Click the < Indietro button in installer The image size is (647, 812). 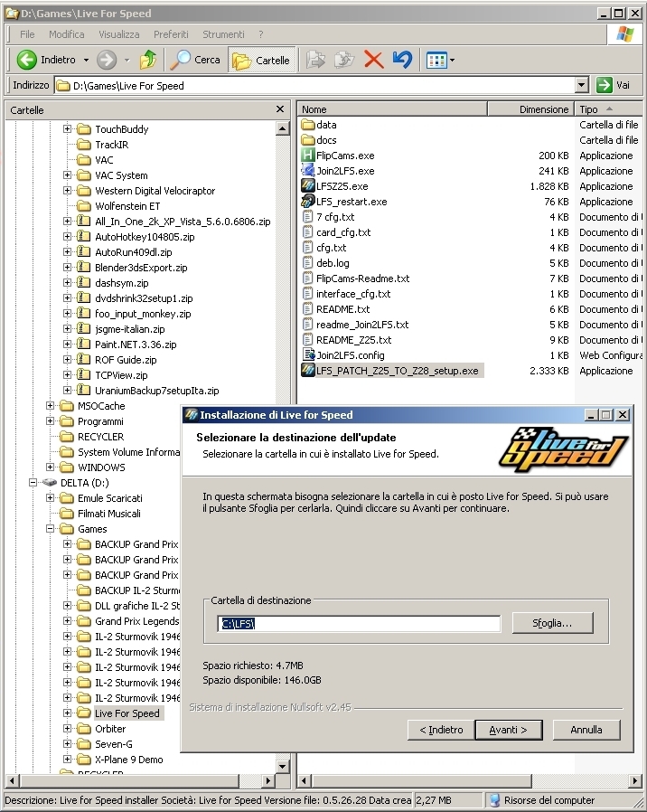click(441, 730)
